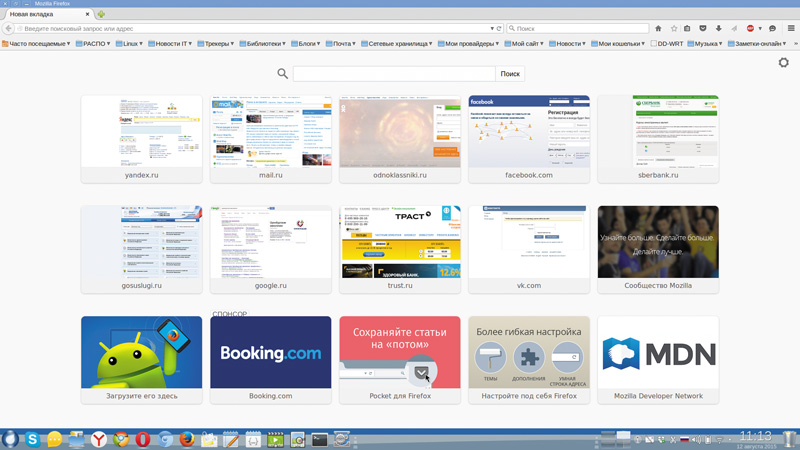Open the DD-WRT bookmark
This screenshot has width=800, height=450.
667,44
